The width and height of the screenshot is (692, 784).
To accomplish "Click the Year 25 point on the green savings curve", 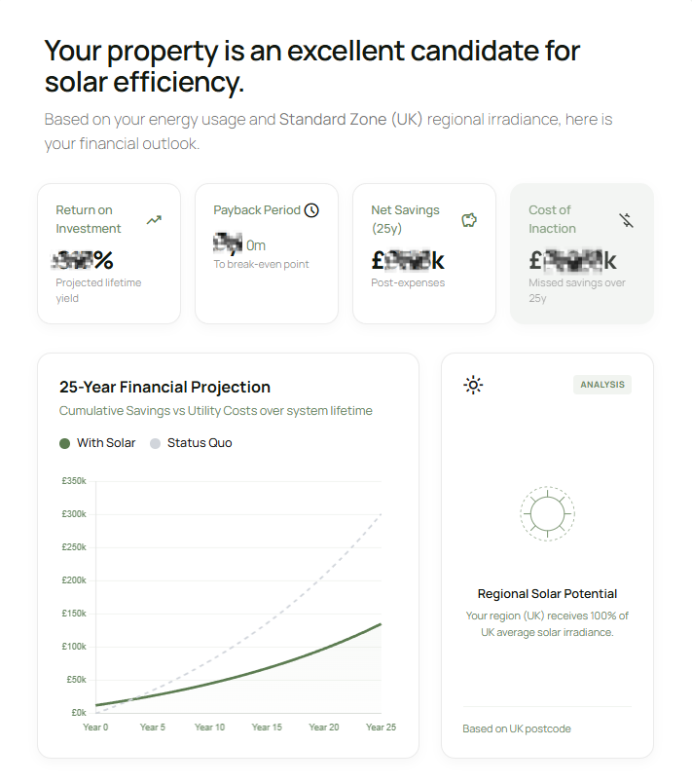I will tap(380, 626).
